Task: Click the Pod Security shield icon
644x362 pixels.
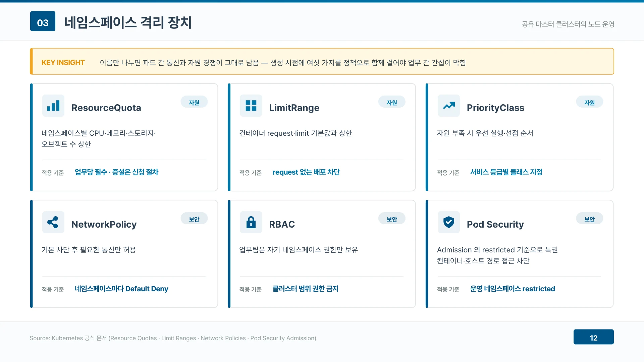Action: tap(449, 222)
